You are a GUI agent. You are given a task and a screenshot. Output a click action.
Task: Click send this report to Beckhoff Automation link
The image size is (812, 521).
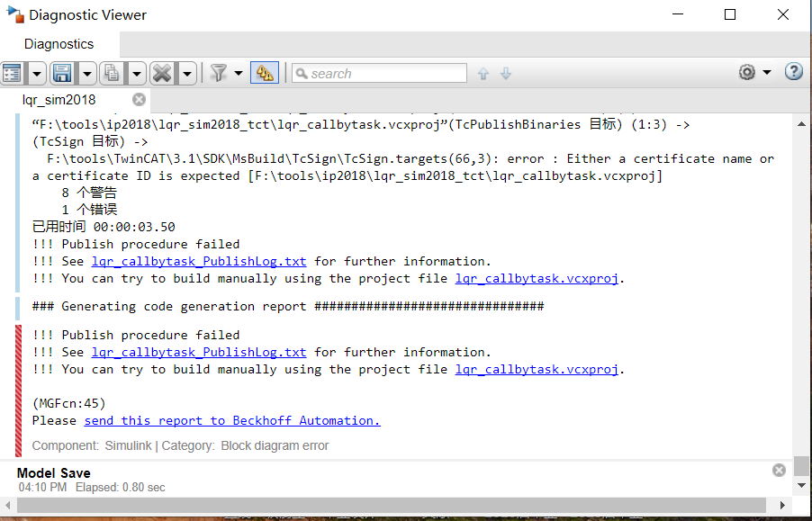[232, 420]
